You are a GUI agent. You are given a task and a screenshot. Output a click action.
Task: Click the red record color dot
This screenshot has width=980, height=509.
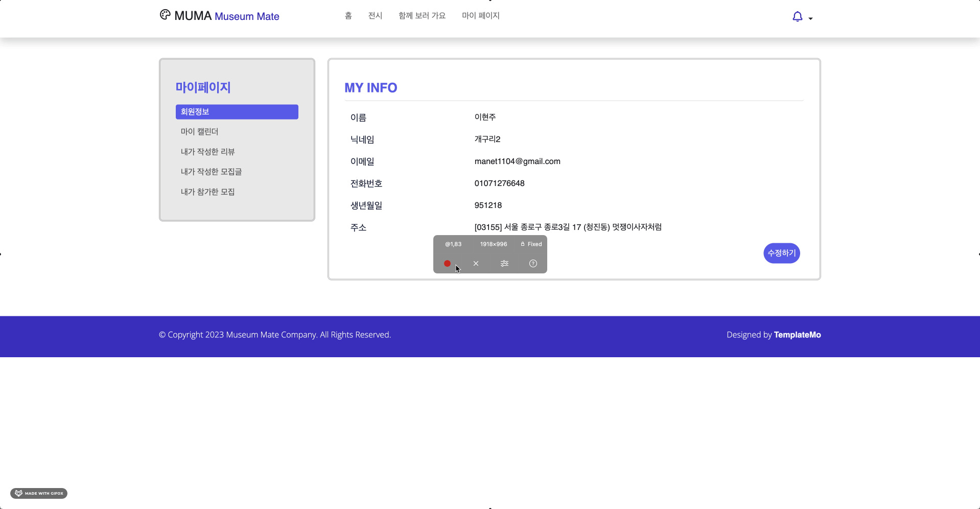(x=447, y=263)
